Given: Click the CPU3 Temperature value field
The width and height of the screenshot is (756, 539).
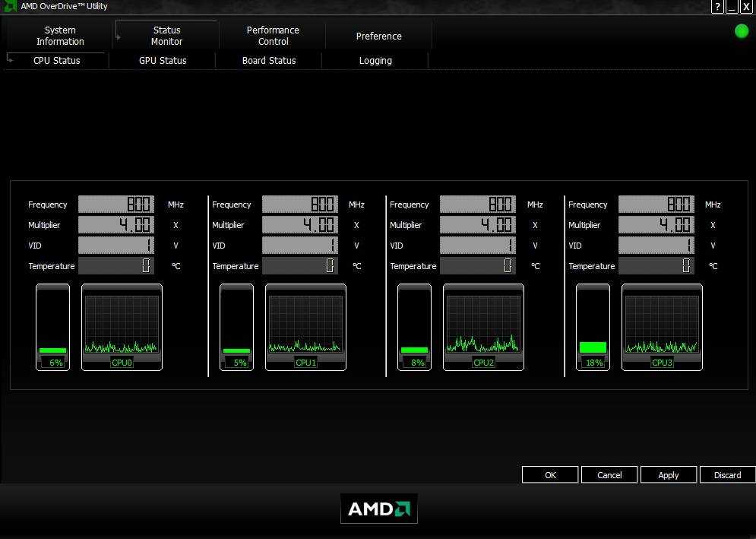Looking at the screenshot, I should tap(656, 266).
